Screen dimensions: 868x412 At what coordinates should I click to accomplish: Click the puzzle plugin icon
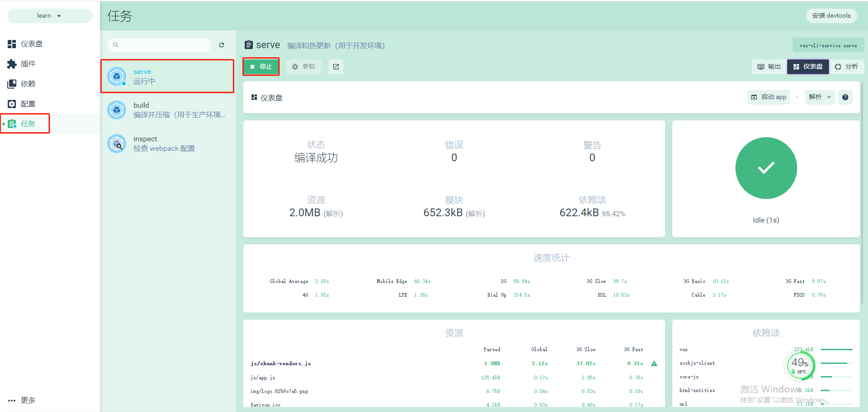click(12, 64)
